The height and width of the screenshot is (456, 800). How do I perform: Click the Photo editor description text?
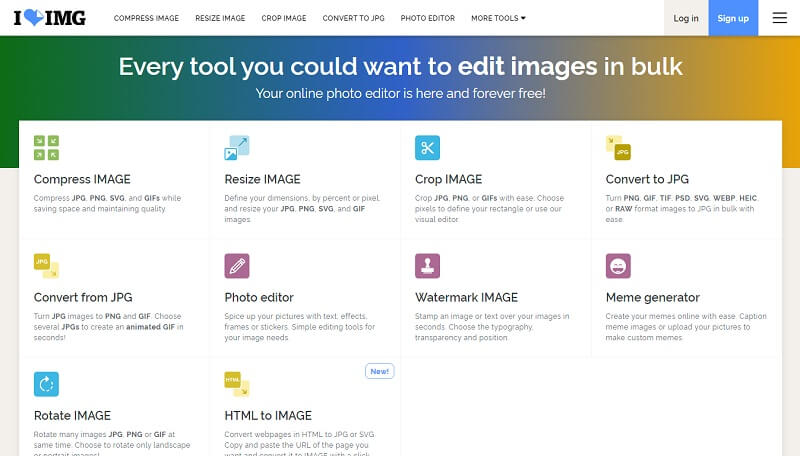click(x=299, y=327)
